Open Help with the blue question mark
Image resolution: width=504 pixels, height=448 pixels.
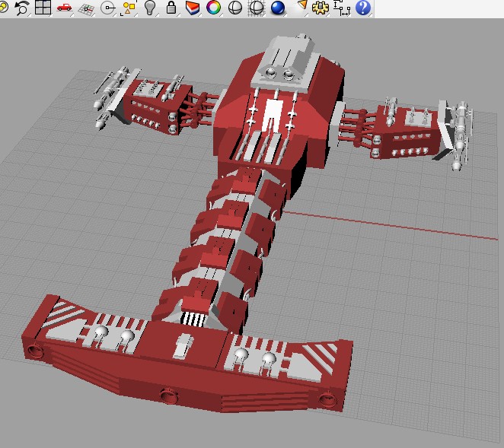[363, 8]
